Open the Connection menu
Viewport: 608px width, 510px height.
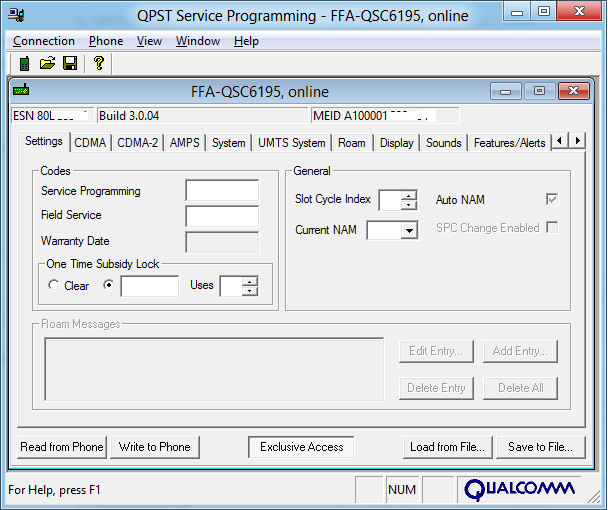click(x=44, y=41)
